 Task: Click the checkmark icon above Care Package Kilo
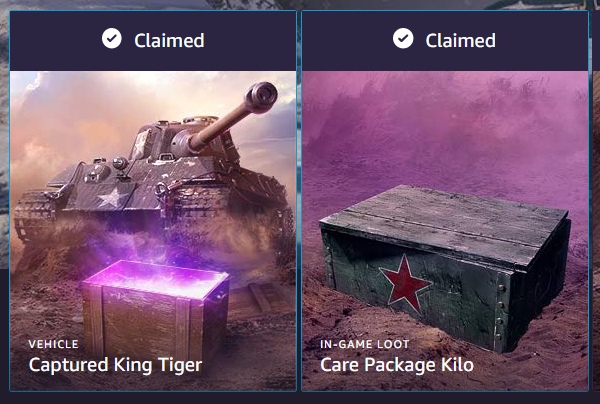pos(403,39)
